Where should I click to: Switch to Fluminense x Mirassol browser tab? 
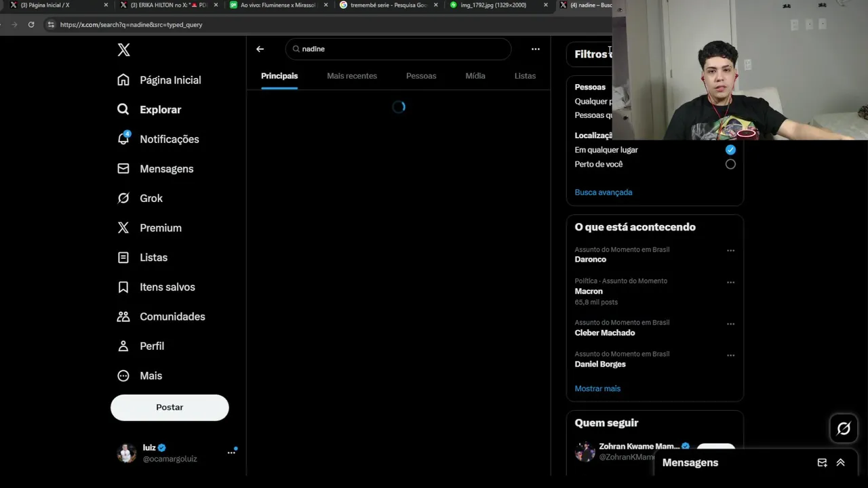tap(277, 5)
